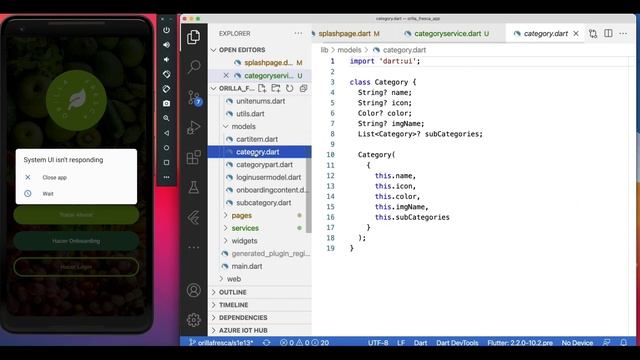Open the Accounts menu
This screenshot has width=640, height=360.
193,290
